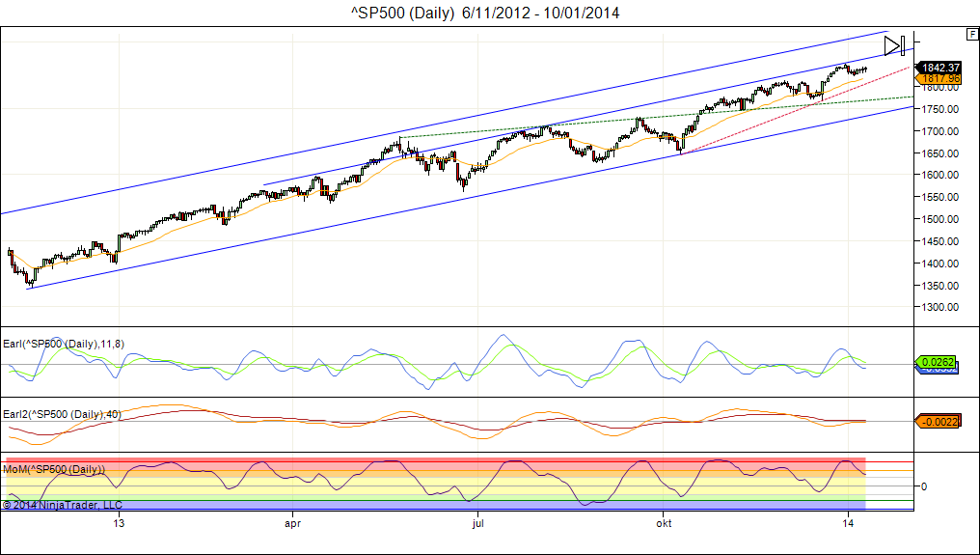The height and width of the screenshot is (555, 980).
Task: Click the 'apr' date axis label
Action: pos(292,523)
